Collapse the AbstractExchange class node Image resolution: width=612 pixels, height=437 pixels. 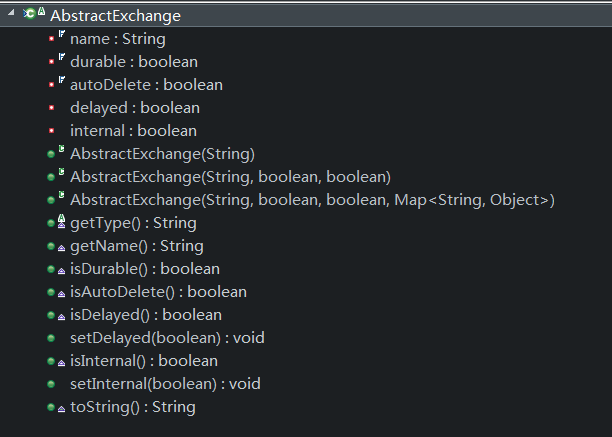(12, 14)
